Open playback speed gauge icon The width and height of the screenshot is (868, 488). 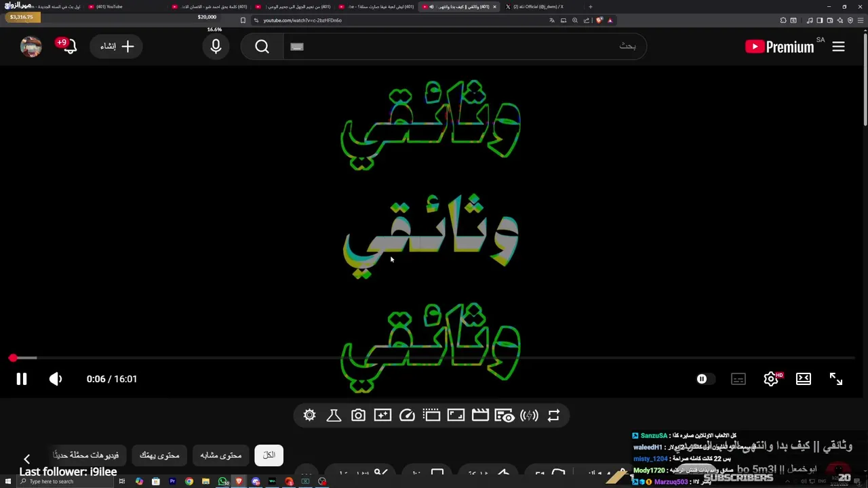(407, 415)
